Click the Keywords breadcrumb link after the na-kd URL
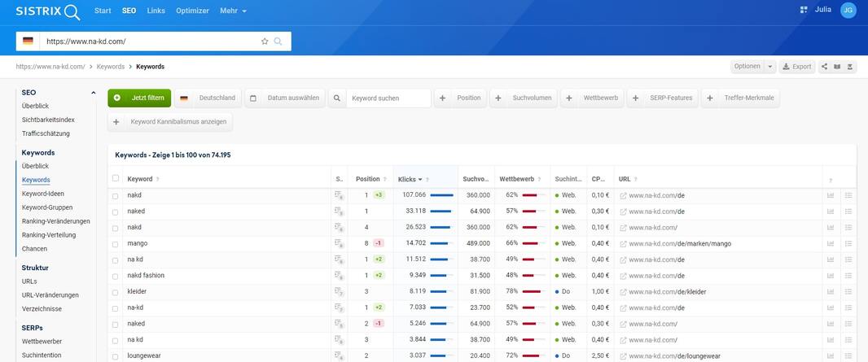Image resolution: width=868 pixels, height=362 pixels. (110, 67)
